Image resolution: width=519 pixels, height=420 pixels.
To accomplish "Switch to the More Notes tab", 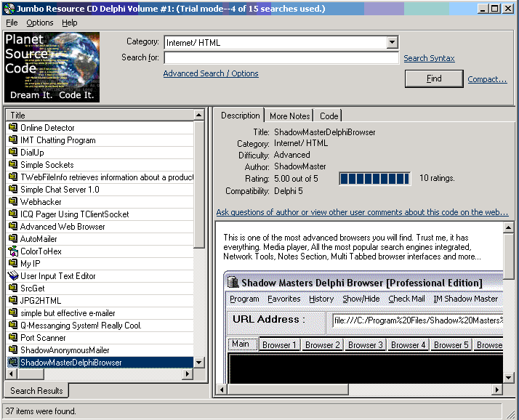I will click(x=289, y=116).
